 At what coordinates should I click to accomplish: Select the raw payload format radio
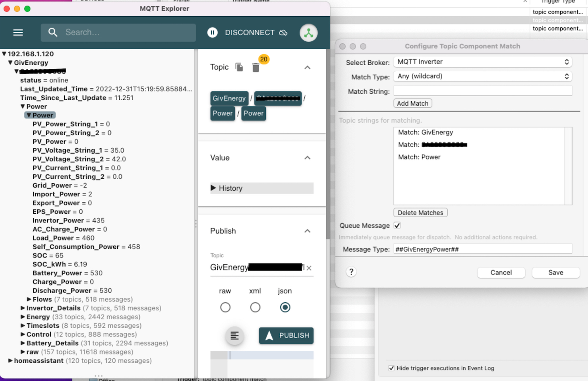(x=225, y=307)
